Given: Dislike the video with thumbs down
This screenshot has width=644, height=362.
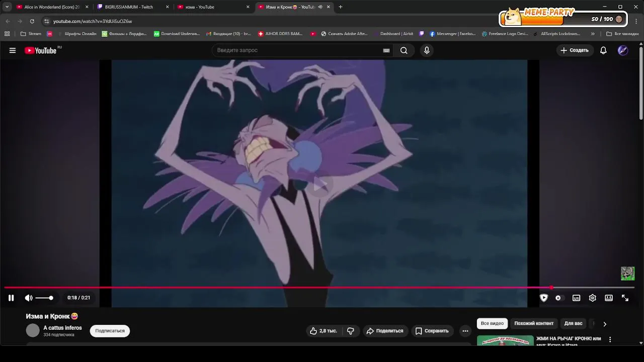Looking at the screenshot, I should (x=351, y=331).
